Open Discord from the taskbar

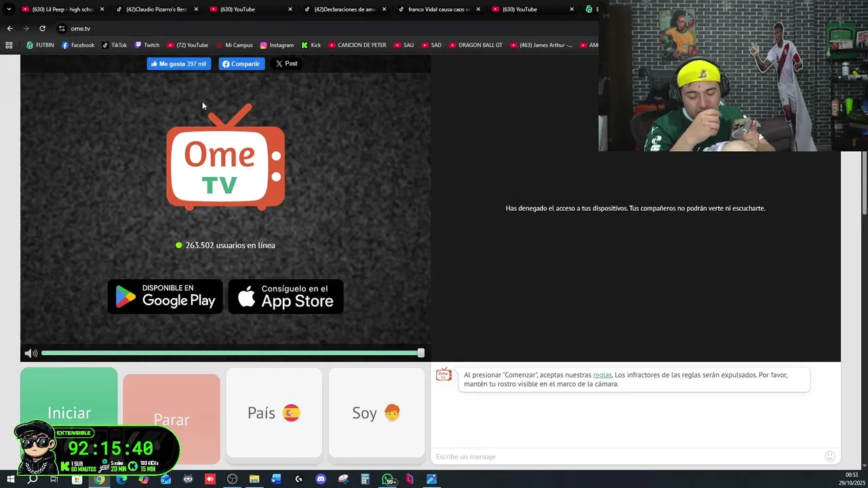(321, 479)
